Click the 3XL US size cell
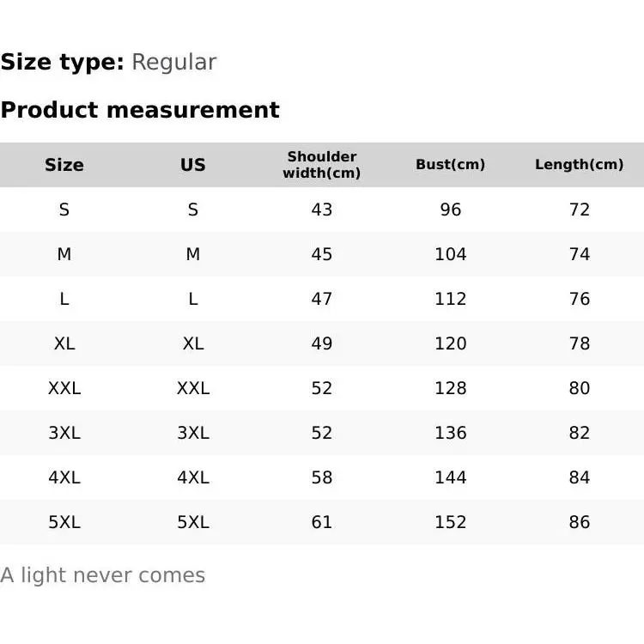The image size is (644, 644). [193, 433]
